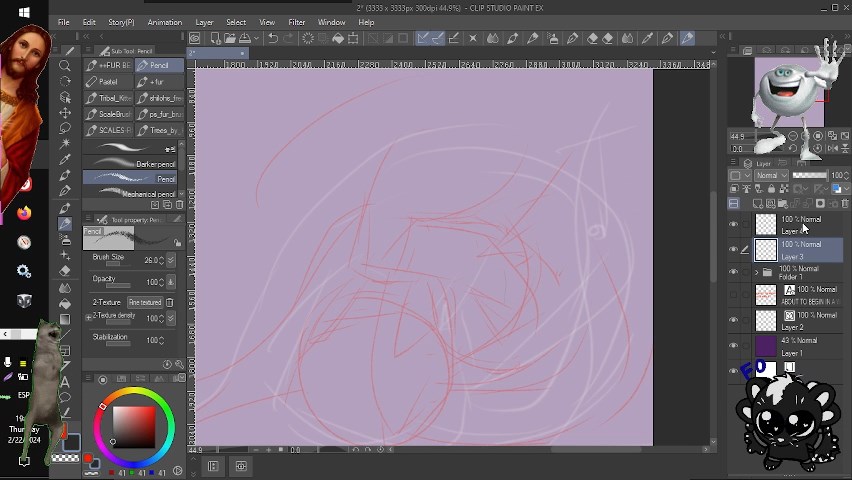Click the Undo arrow in the command bar
This screenshot has width=852, height=480.
[272, 39]
